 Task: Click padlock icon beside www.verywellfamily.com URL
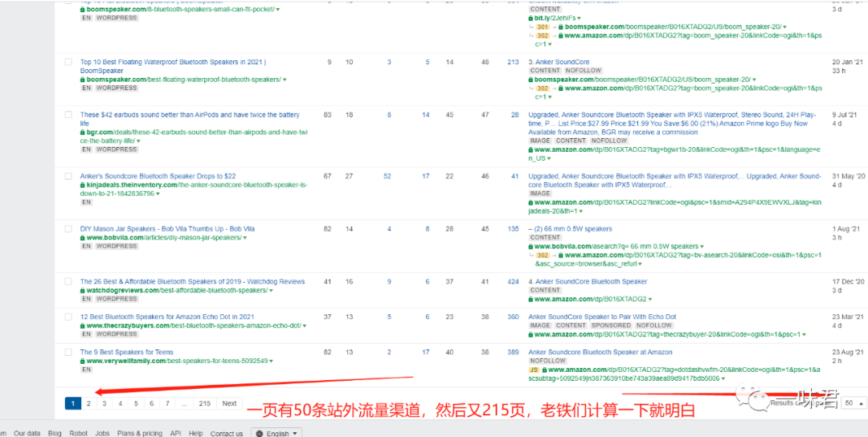(83, 361)
